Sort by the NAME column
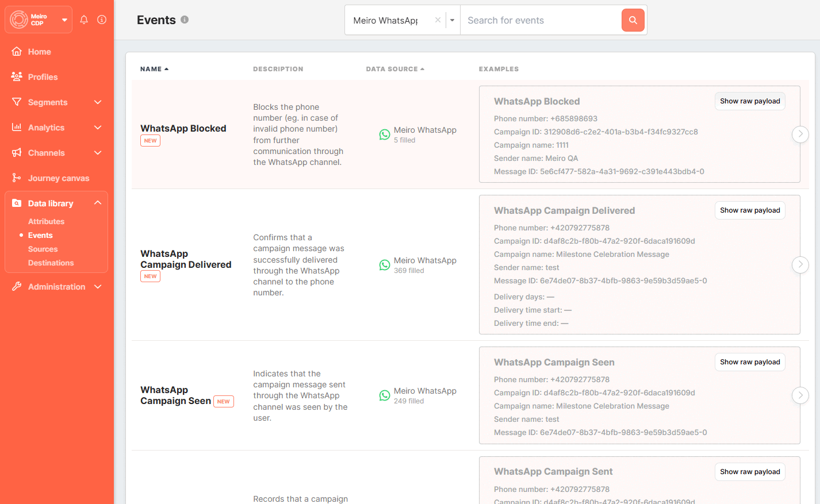The image size is (820, 504). [x=154, y=69]
